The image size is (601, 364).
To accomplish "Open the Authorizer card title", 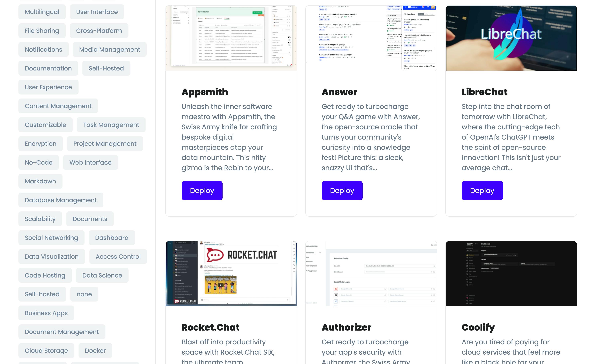I will (346, 327).
